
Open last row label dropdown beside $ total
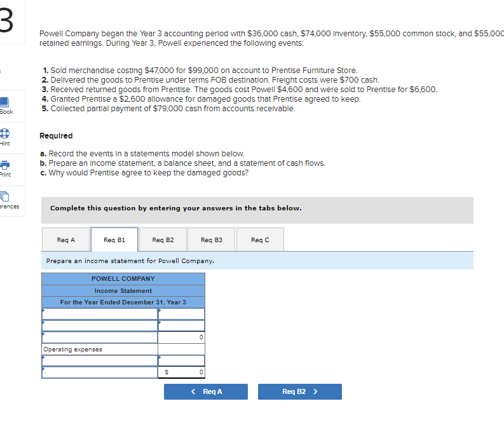(x=100, y=372)
